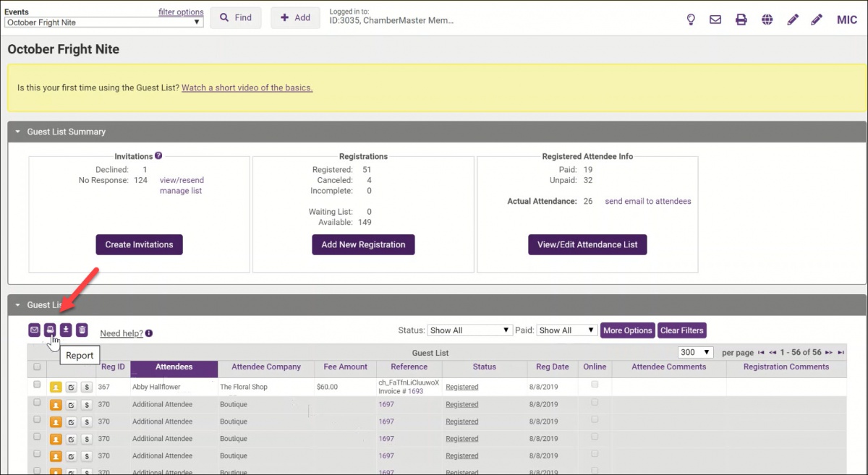Click the Report print icon in Guest List toolbar

pos(50,330)
